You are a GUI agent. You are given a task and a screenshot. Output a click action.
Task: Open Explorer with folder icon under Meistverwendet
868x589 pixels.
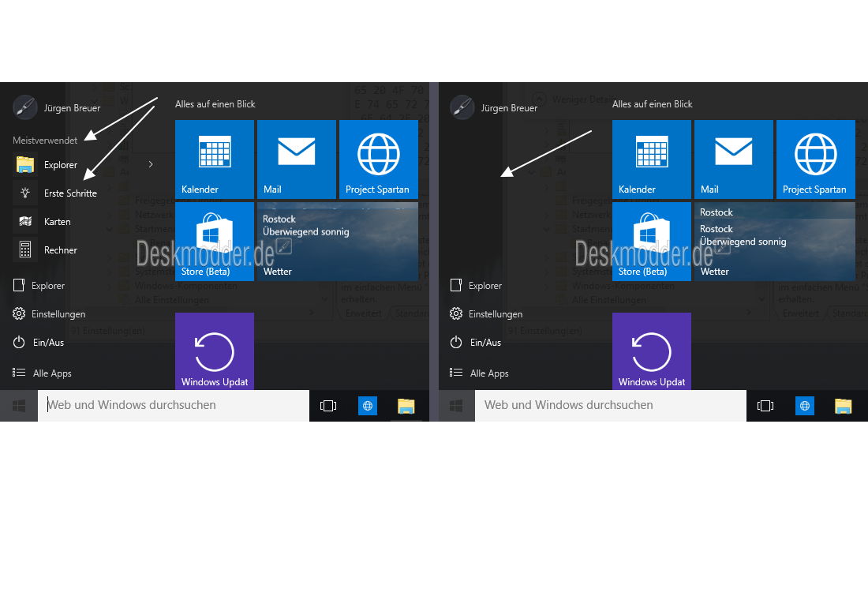pos(47,164)
